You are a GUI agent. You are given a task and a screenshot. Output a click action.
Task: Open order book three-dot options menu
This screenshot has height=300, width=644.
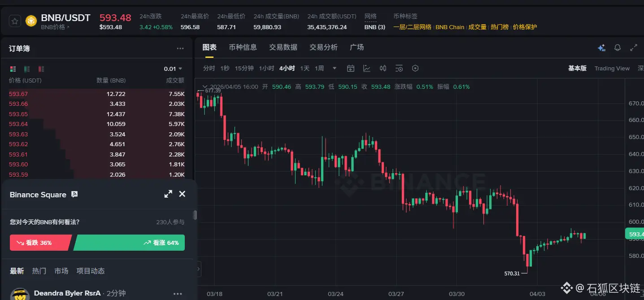pos(180,48)
